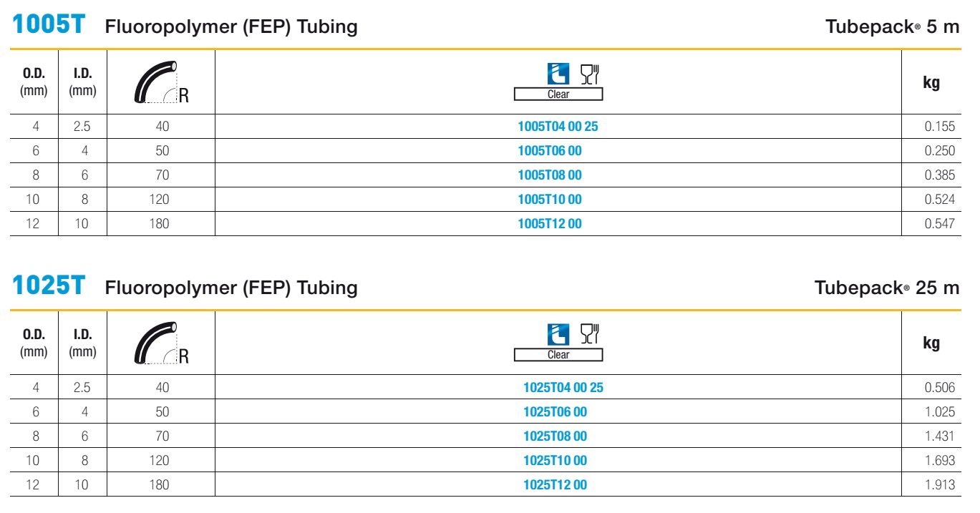This screenshot has width=980, height=513.
Task: Open part number 1005T08 00
Action: [550, 175]
